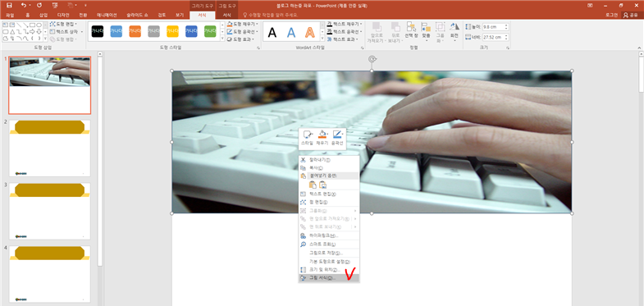Select the triangle shape in the shapes gallery

(x=11, y=32)
